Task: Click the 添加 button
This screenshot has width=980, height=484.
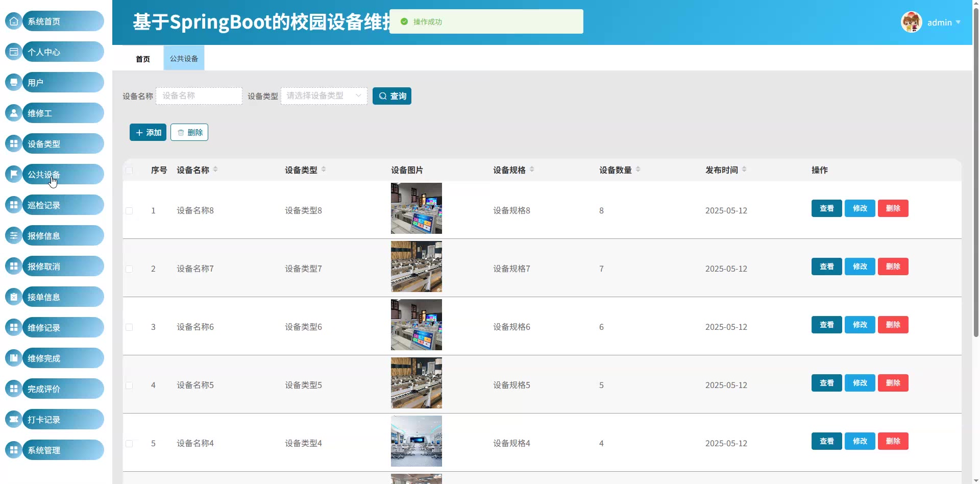Action: (x=148, y=132)
